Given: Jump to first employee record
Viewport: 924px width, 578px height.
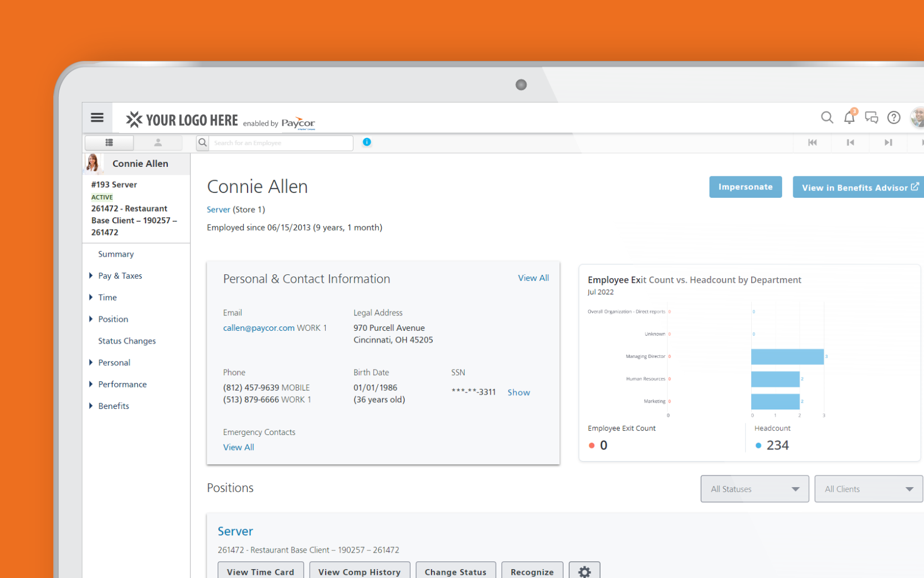Looking at the screenshot, I should [x=813, y=142].
